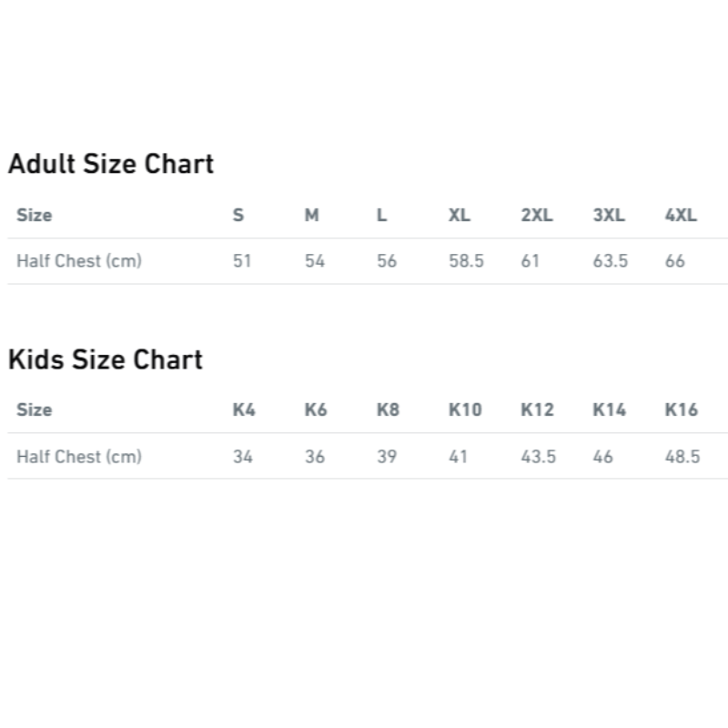Click the 43.5 value under K12
This screenshot has height=728, width=728.
[538, 457]
